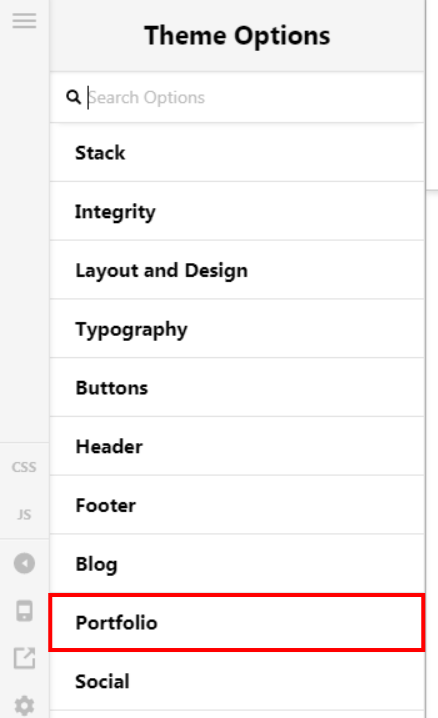Viewport: 438px width, 718px height.
Task: Click the collapse panel arrow icon
Action: (x=24, y=563)
